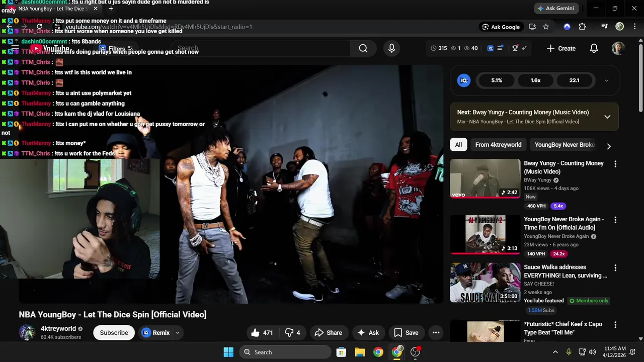Open more actions ellipsis under the video
The height and width of the screenshot is (362, 644).
click(x=436, y=332)
